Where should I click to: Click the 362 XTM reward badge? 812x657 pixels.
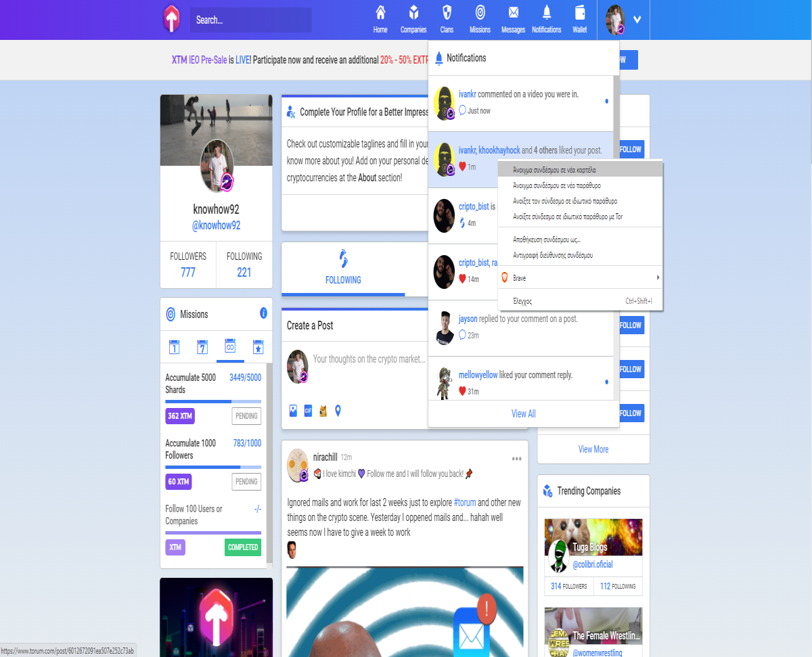point(180,416)
